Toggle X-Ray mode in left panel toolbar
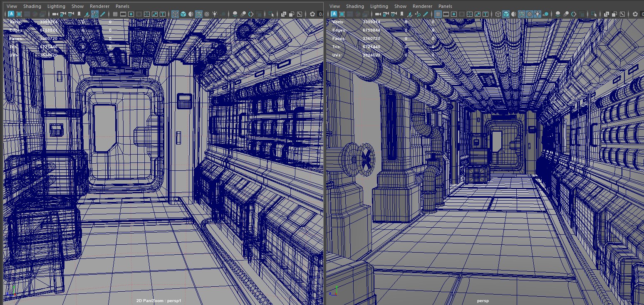This screenshot has width=644, height=305. pyautogui.click(x=284, y=14)
